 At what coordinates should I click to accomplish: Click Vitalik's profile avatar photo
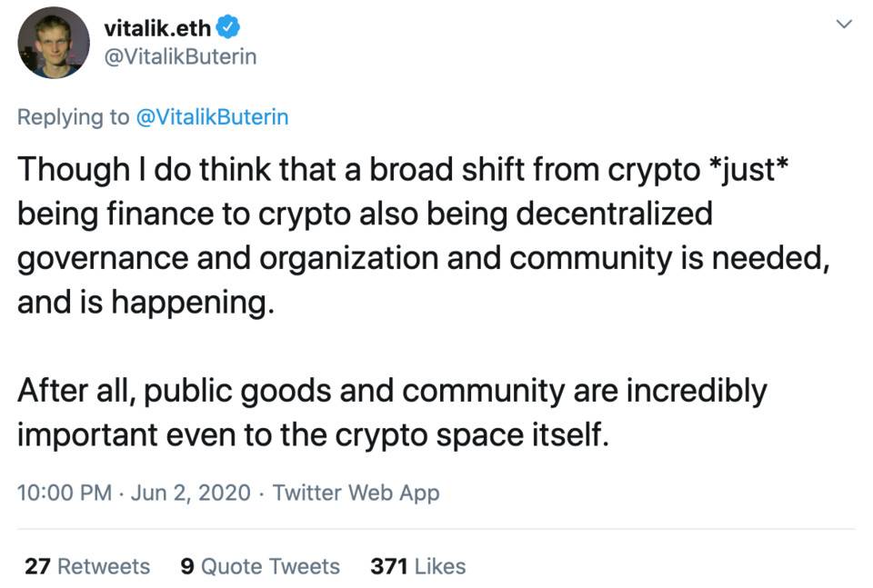(x=54, y=43)
